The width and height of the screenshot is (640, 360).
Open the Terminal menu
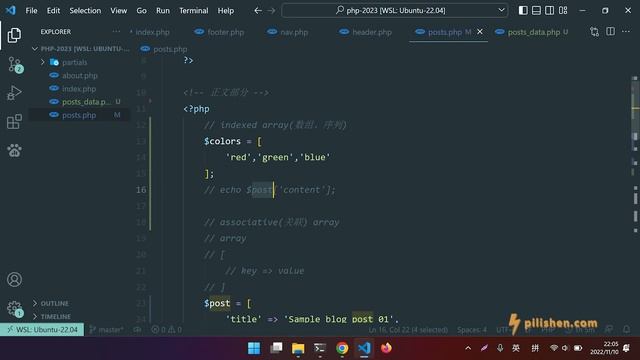pos(193,11)
